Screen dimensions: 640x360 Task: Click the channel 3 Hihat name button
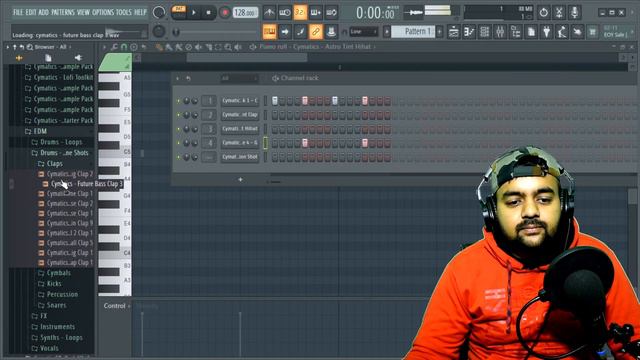[x=240, y=129]
